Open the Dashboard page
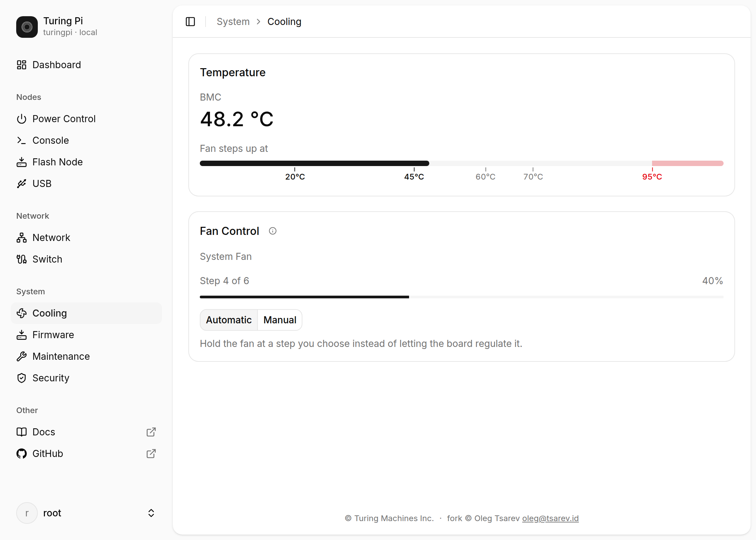This screenshot has height=540, width=756. [86, 65]
